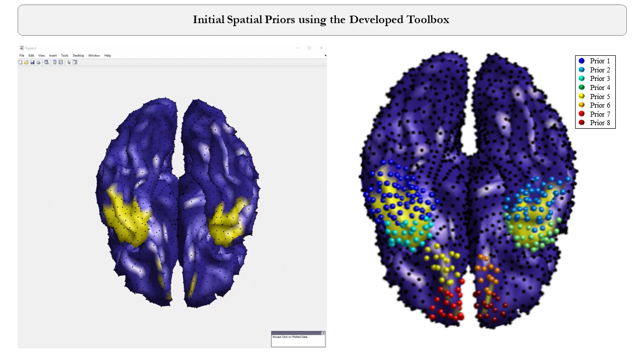The height and width of the screenshot is (362, 644).
Task: Open the File menu
Action: [22, 55]
